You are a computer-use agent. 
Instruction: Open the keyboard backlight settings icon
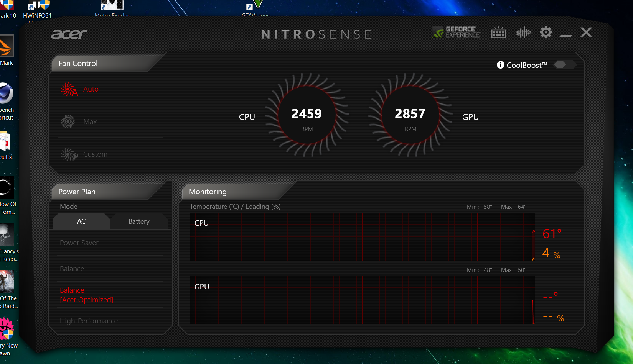(x=499, y=33)
